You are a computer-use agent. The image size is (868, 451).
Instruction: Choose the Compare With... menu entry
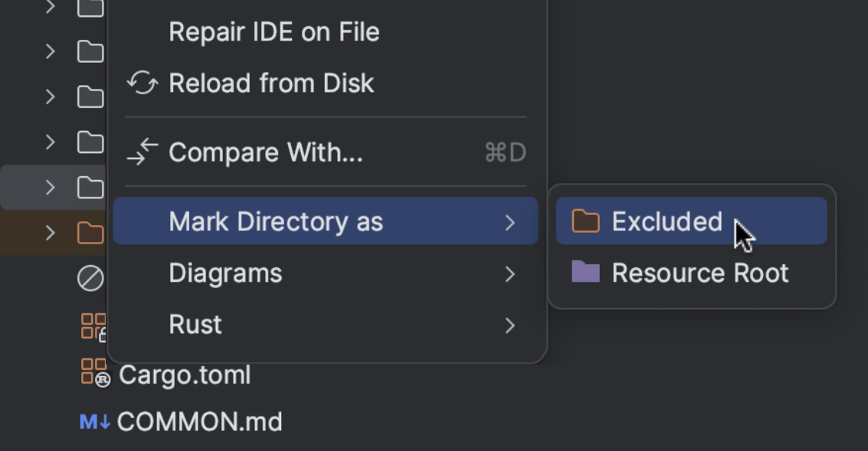[265, 153]
